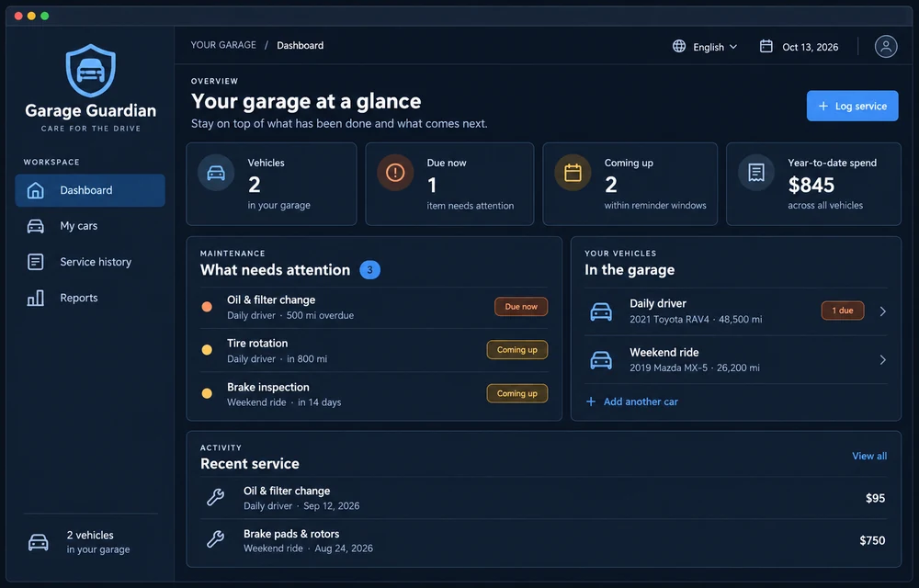Click the 2 vehicles in your garage footer
This screenshot has width=919, height=588.
click(x=90, y=542)
